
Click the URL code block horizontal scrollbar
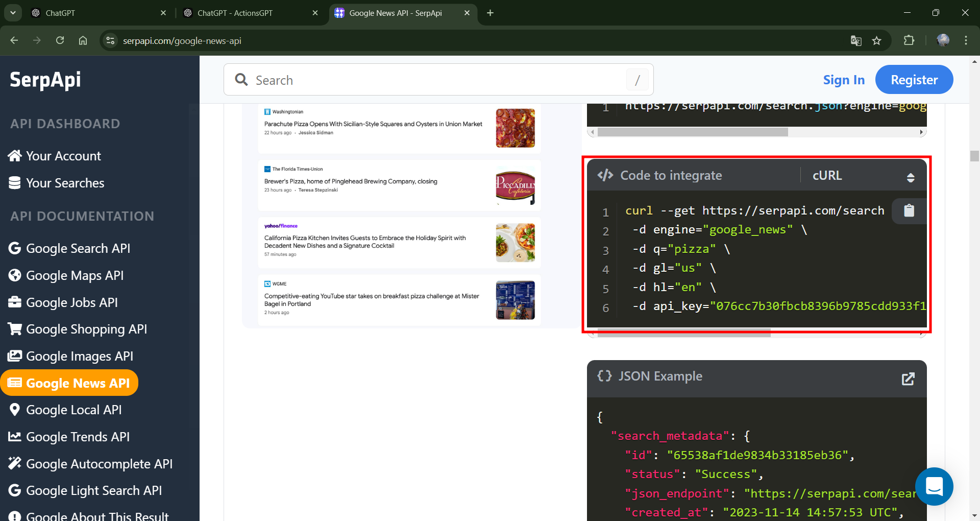[693, 132]
